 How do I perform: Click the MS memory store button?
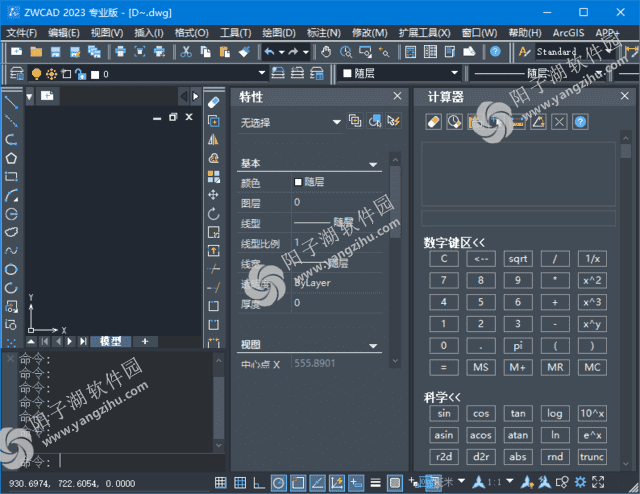point(481,367)
